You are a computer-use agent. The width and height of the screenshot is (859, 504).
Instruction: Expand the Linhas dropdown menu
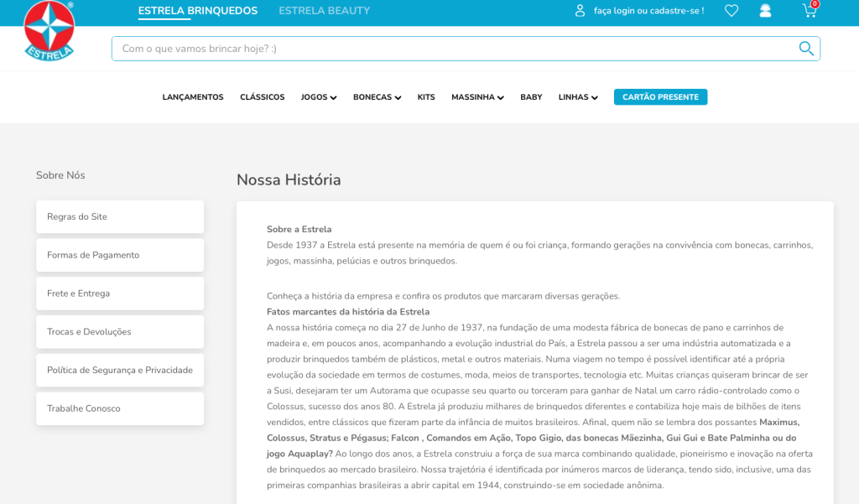coord(578,97)
